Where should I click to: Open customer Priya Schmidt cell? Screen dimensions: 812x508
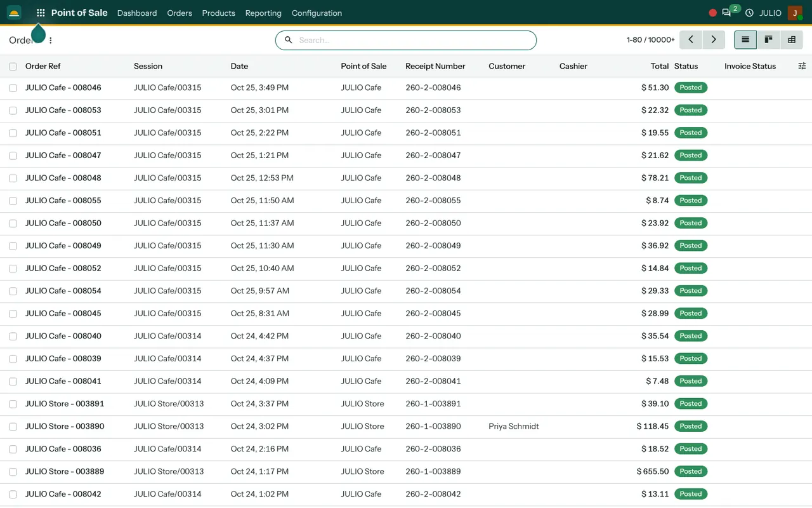pyautogui.click(x=514, y=426)
